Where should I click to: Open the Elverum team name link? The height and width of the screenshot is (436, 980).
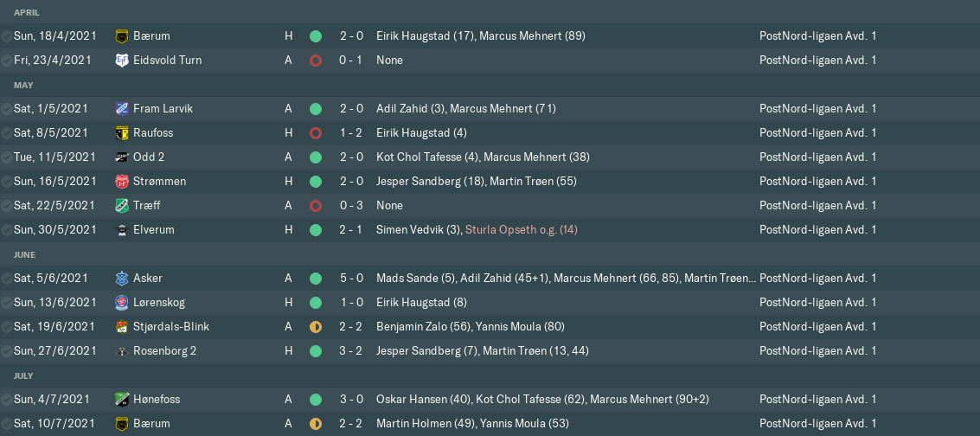[154, 230]
